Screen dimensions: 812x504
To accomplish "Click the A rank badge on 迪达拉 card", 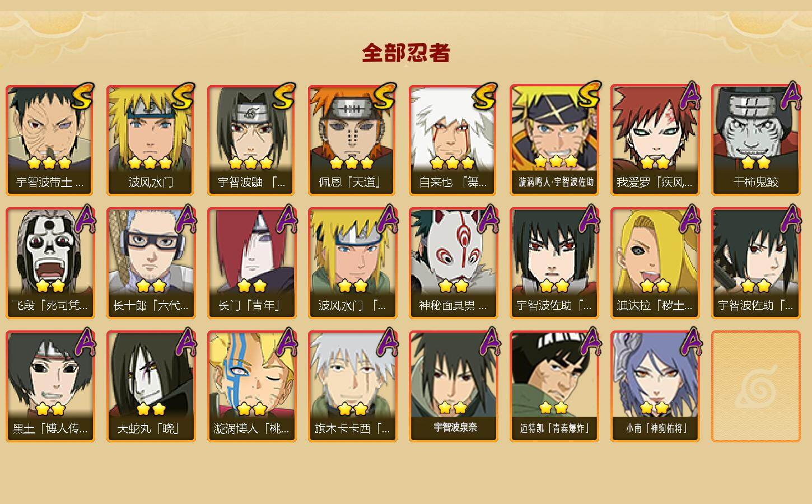I will click(x=690, y=218).
